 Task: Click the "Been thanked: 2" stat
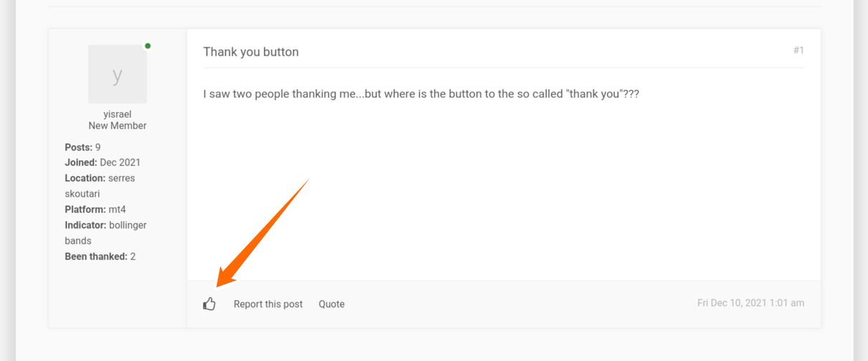(100, 256)
